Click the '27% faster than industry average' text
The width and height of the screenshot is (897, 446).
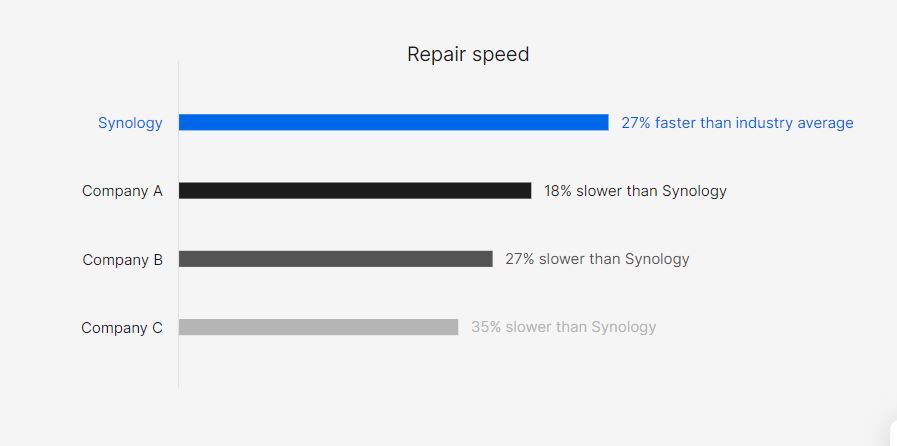[737, 123]
